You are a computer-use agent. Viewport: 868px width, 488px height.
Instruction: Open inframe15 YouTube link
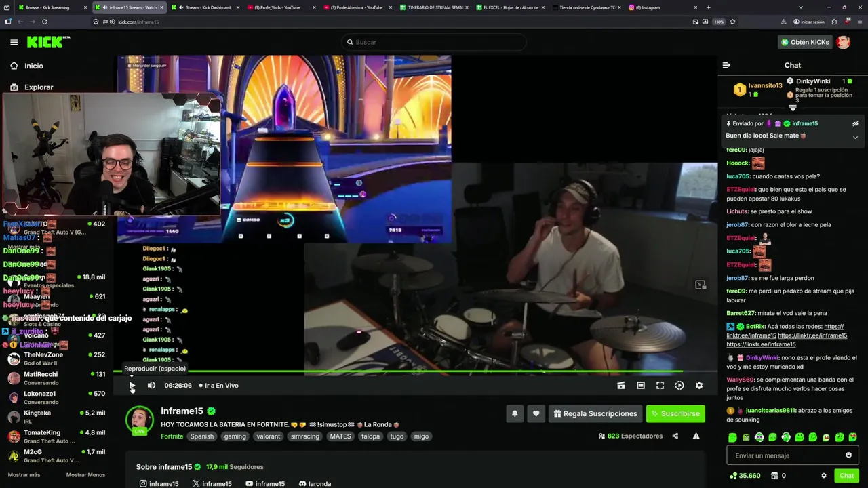(265, 484)
